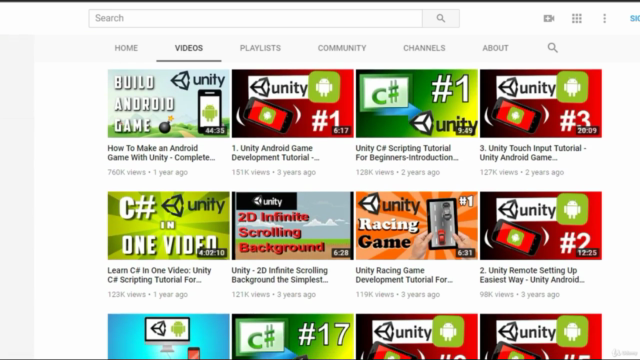This screenshot has height=360, width=640.
Task: Click title Learn C# In One Video
Action: (x=159, y=275)
